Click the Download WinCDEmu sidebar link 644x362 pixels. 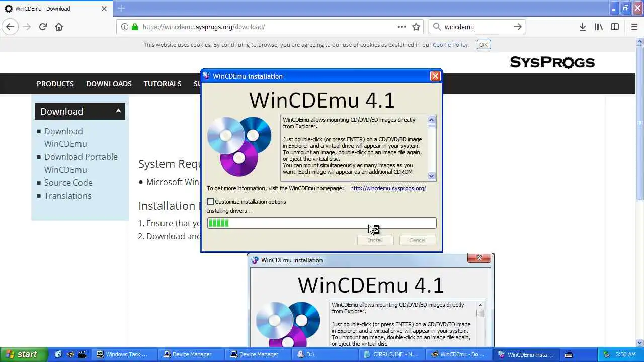[65, 137]
